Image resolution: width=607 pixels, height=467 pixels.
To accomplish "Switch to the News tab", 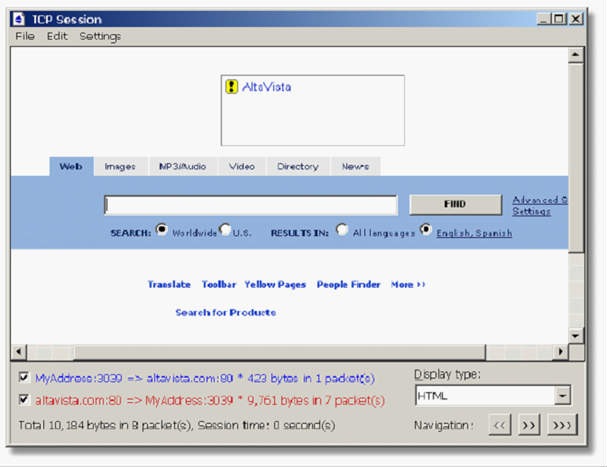I will [355, 167].
